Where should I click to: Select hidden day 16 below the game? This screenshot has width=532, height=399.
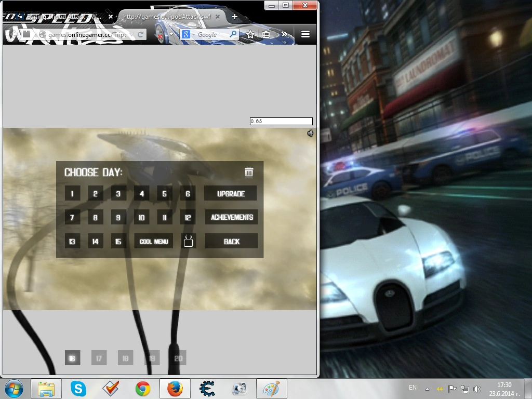point(72,358)
